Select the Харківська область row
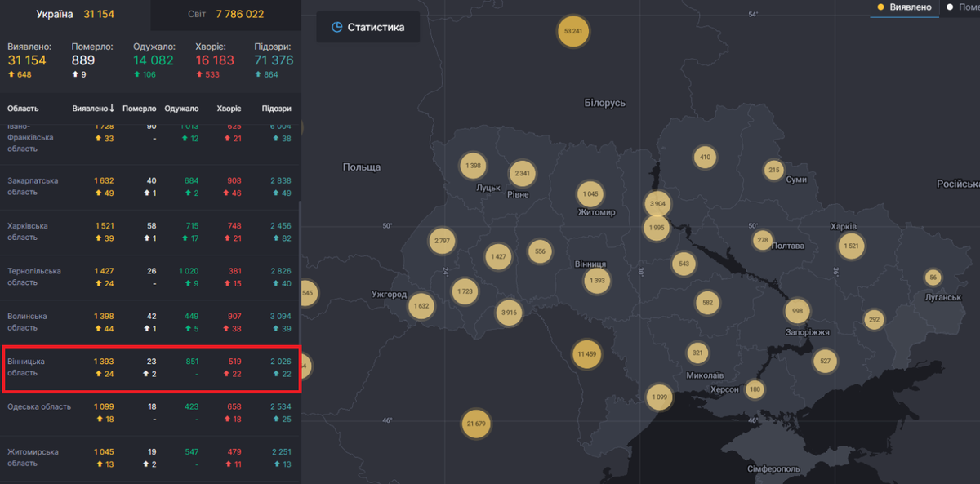 [x=149, y=232]
